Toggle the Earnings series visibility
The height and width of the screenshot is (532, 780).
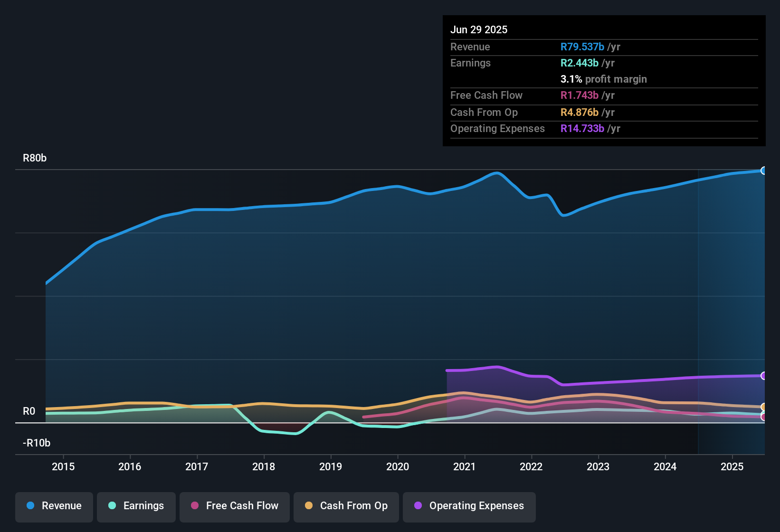click(x=136, y=507)
